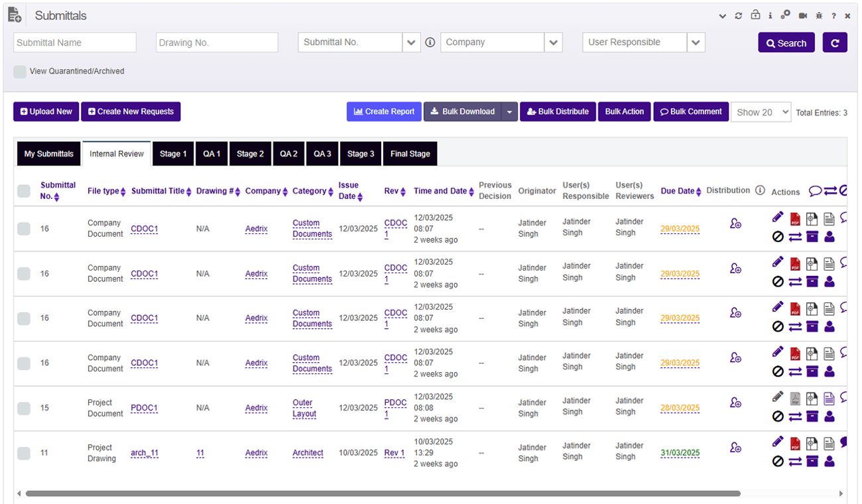Open the Show 20 entries dropdown
The height and width of the screenshot is (504, 862).
[761, 112]
